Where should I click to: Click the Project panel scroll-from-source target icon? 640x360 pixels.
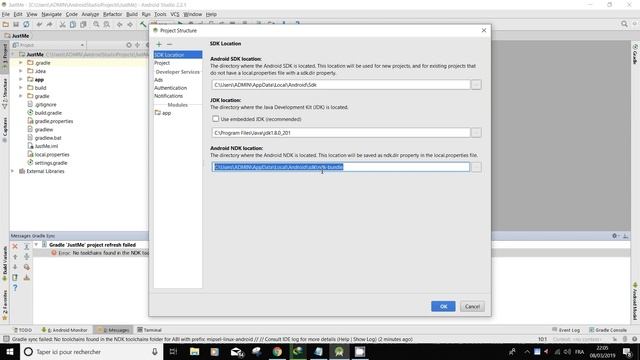click(129, 45)
